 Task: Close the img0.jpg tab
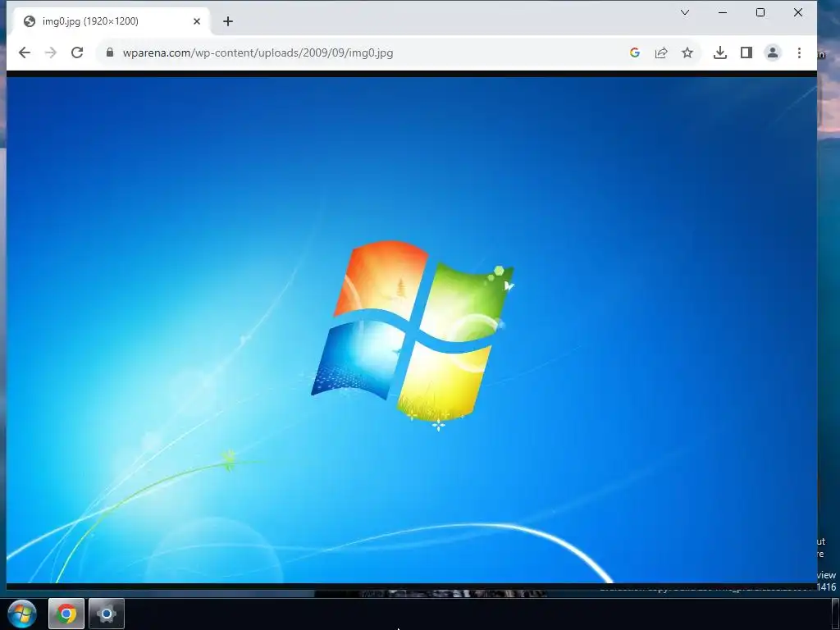197,21
